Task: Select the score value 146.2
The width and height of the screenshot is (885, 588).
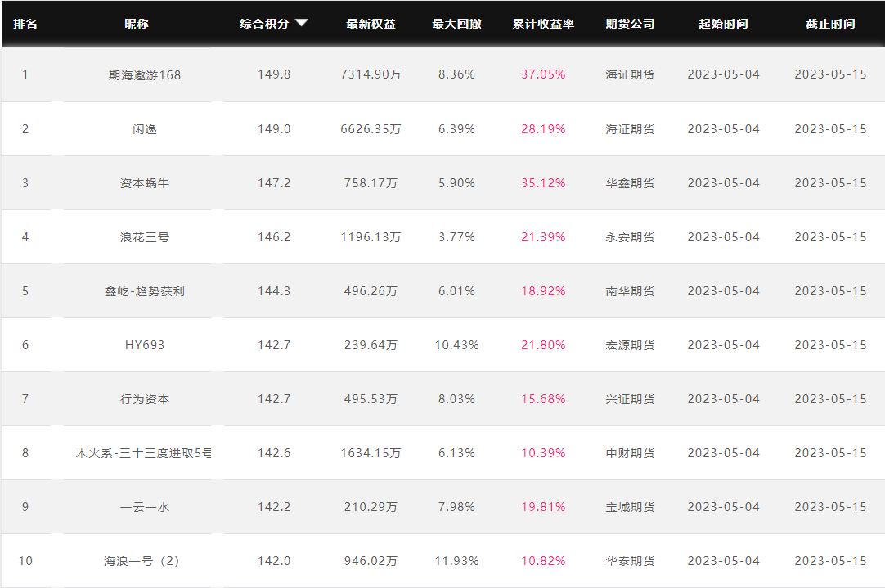Action: point(274,237)
